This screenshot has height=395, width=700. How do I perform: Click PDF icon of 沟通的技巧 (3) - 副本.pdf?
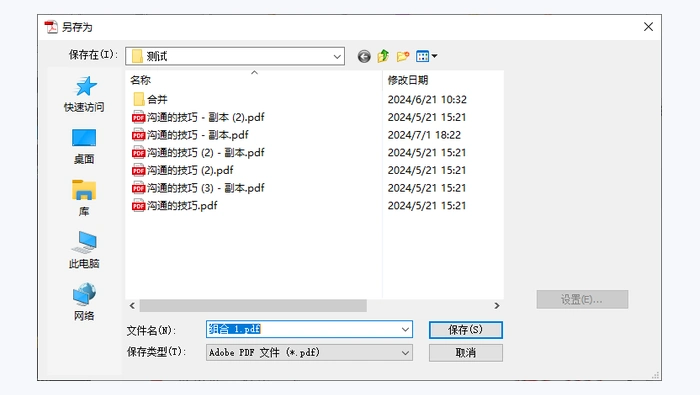tap(138, 188)
